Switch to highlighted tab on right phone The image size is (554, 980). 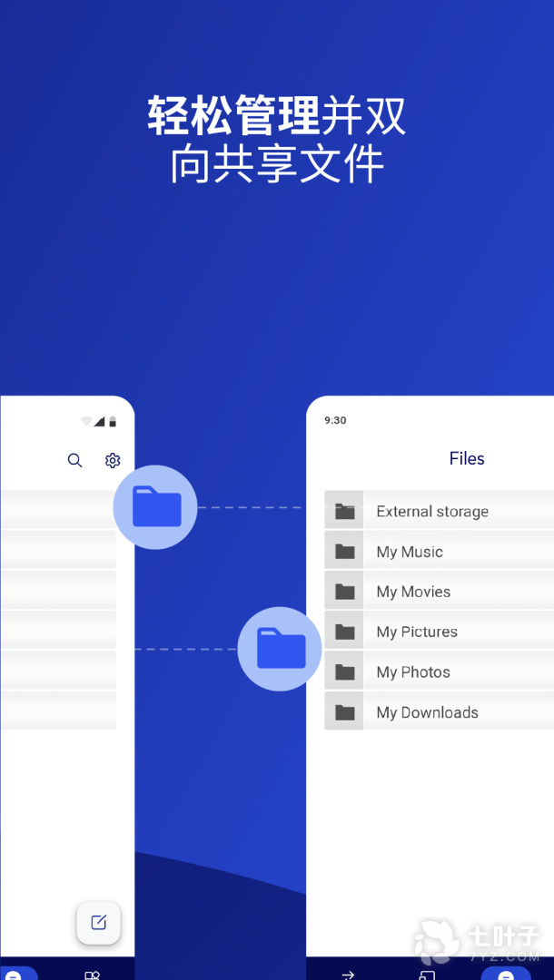tap(506, 975)
